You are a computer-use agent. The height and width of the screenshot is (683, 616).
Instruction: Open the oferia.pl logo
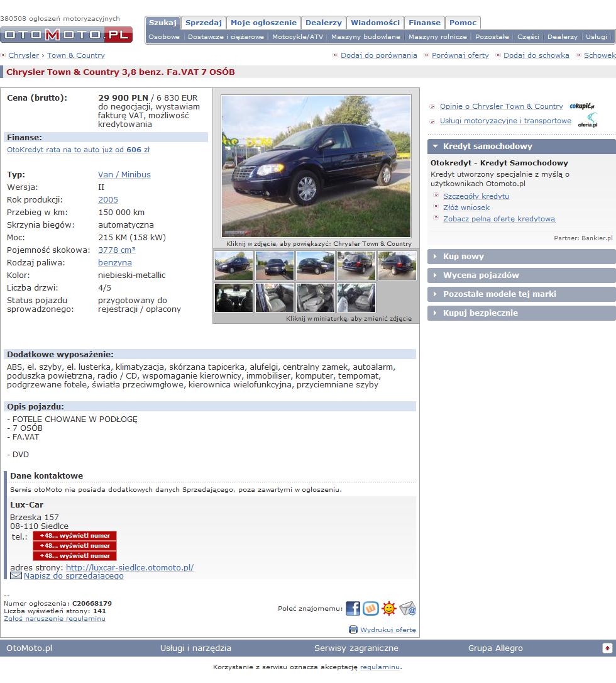(x=588, y=120)
